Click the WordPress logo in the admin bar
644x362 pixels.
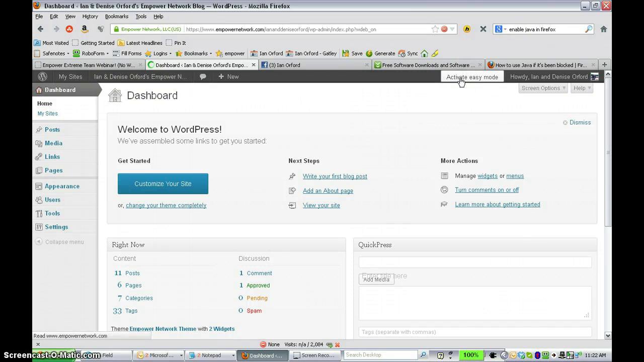(x=43, y=77)
